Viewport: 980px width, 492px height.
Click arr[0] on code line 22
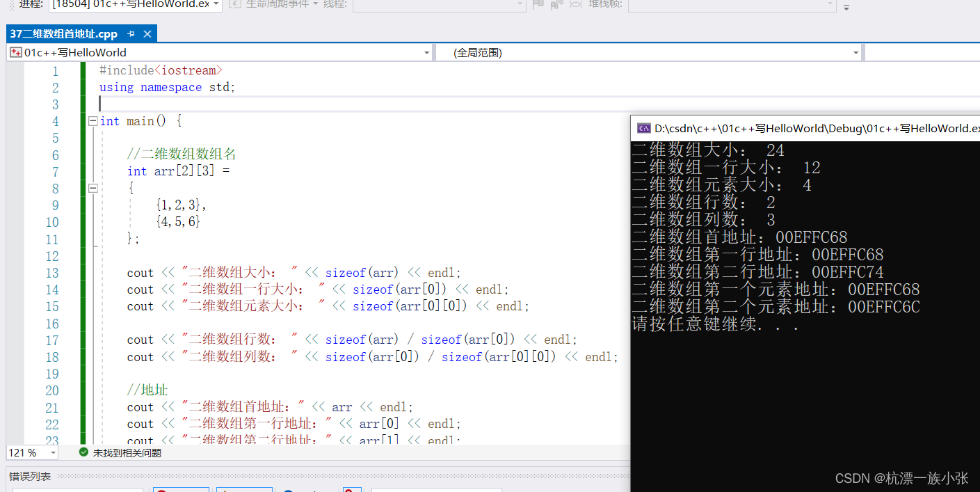[x=380, y=424]
